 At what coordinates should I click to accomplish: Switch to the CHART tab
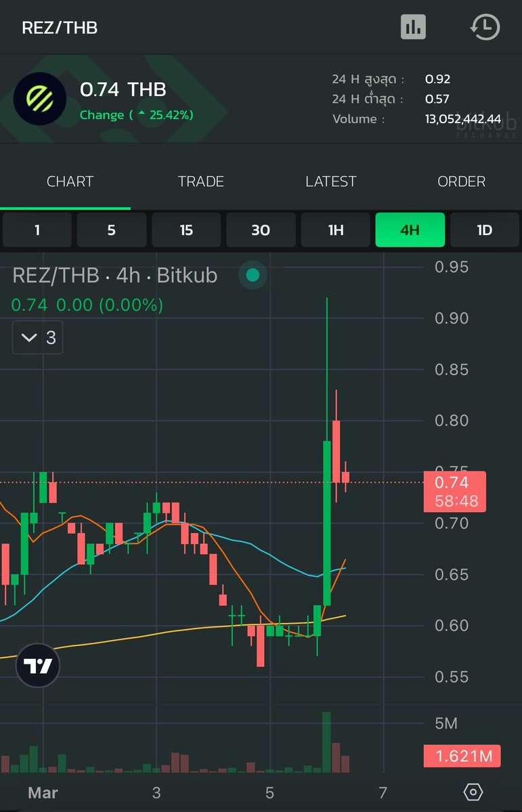coord(70,181)
